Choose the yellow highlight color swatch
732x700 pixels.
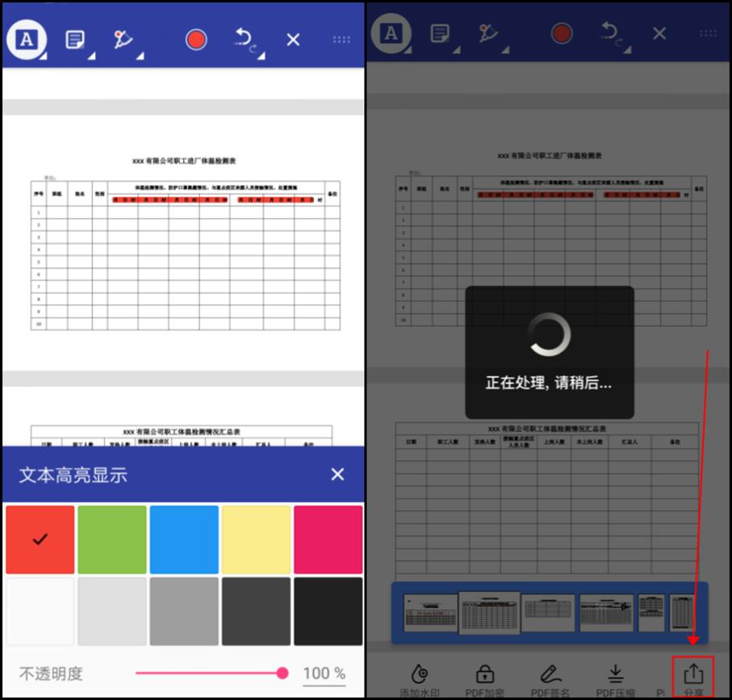(256, 539)
